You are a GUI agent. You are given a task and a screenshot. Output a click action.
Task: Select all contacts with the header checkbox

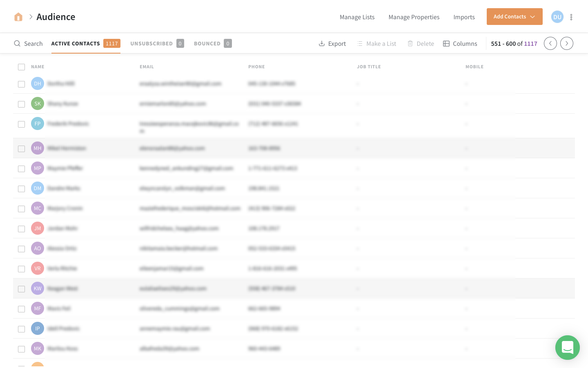tap(21, 67)
